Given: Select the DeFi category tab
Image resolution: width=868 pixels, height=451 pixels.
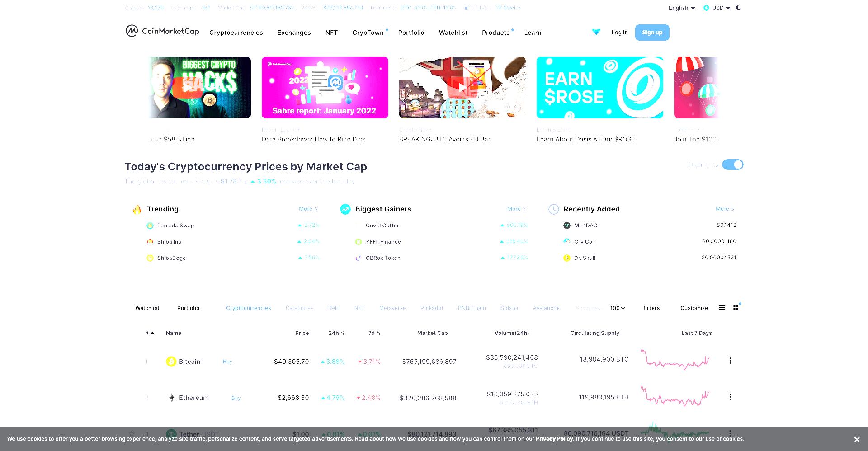Looking at the screenshot, I should pyautogui.click(x=334, y=308).
